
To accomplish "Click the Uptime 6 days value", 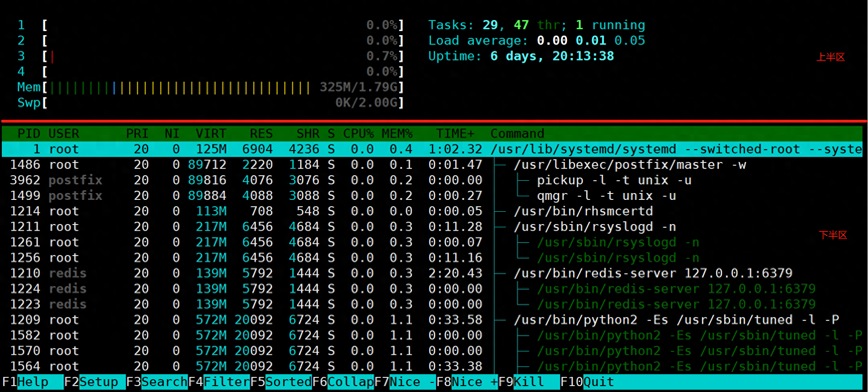I will [552, 56].
